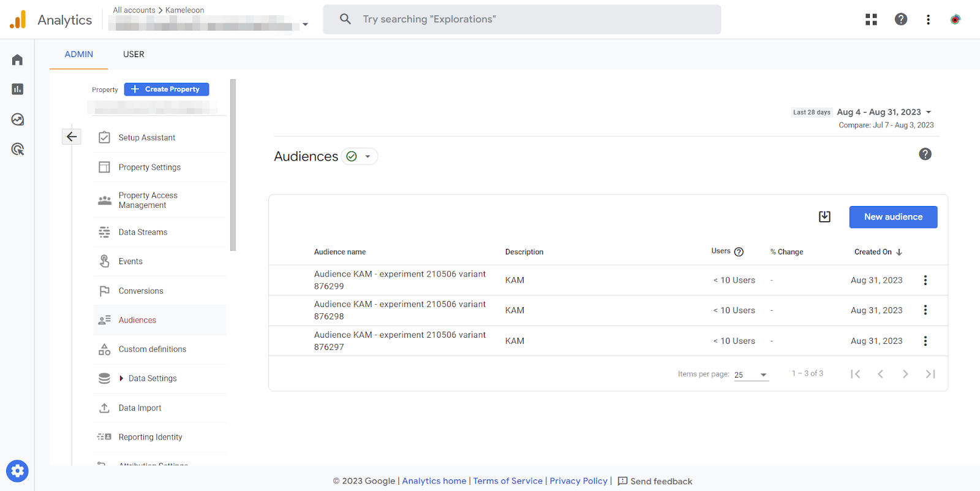Click the Analytics search field
The height and width of the screenshot is (491, 980).
[522, 20]
